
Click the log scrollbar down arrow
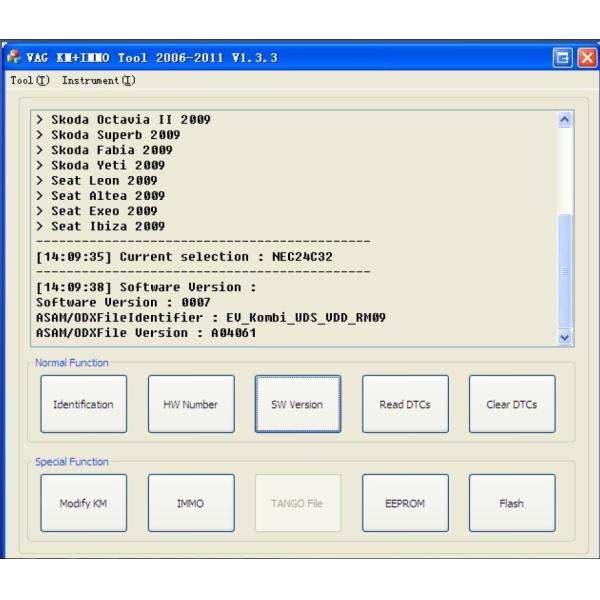click(567, 338)
